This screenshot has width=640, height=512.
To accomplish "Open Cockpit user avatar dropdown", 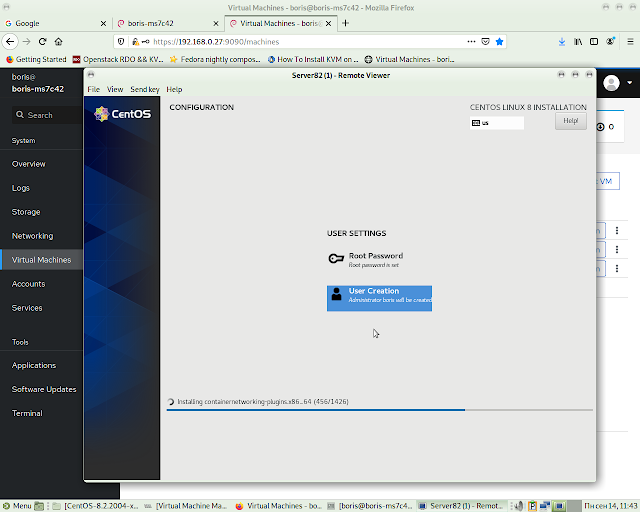I will (x=618, y=83).
